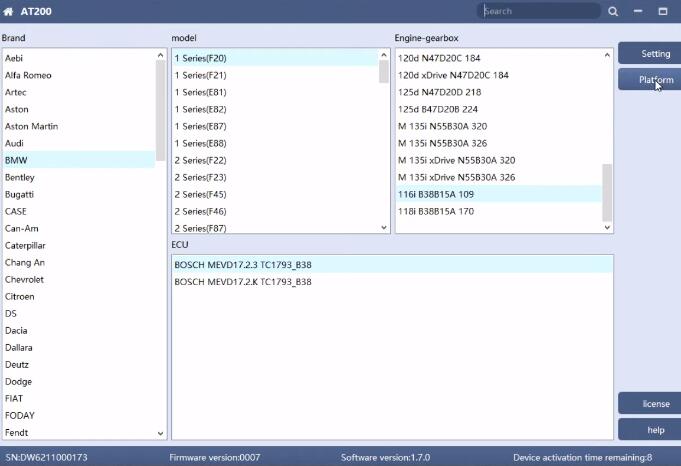Screen dimensions: 681x466
Task: Maximize the AT200 window
Action: pyautogui.click(x=663, y=11)
